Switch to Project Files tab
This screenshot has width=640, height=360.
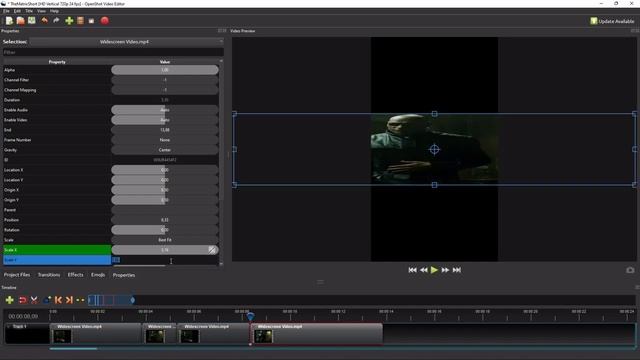pyautogui.click(x=17, y=275)
